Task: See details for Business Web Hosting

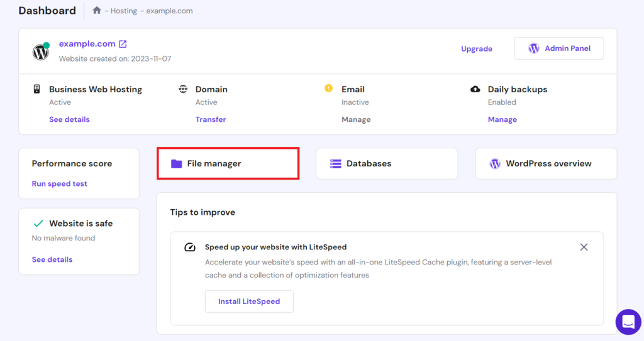Action: click(69, 119)
